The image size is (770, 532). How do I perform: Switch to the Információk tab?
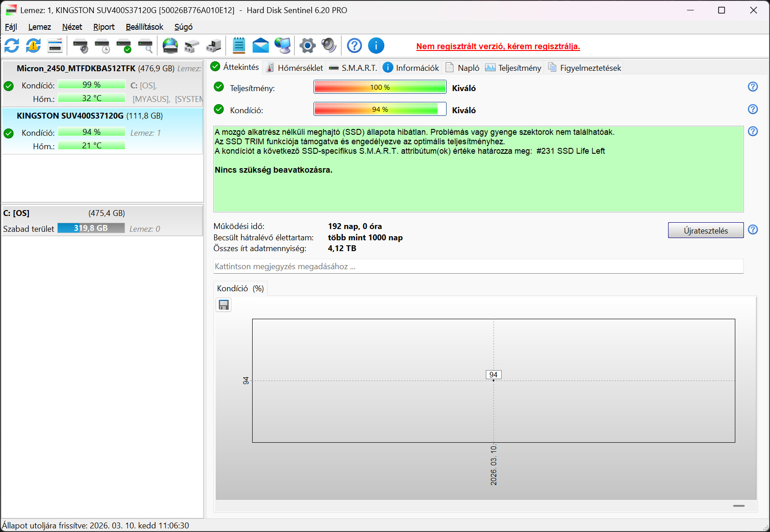[411, 68]
